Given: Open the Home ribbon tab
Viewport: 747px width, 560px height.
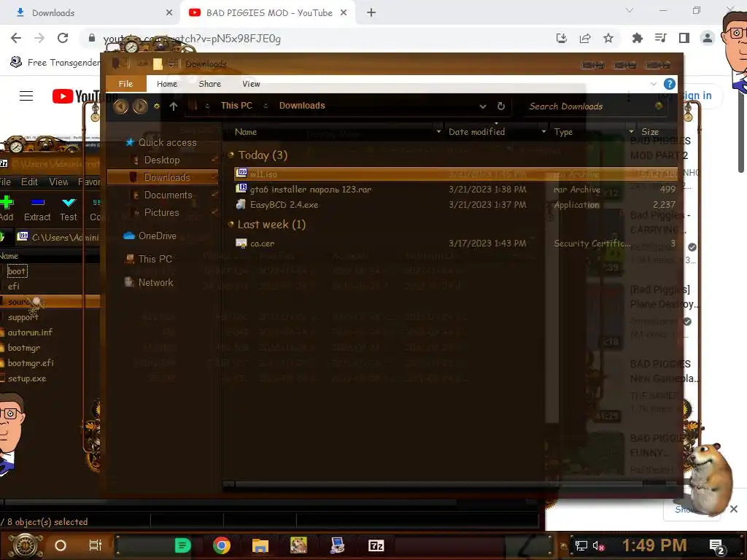Looking at the screenshot, I should [x=167, y=84].
